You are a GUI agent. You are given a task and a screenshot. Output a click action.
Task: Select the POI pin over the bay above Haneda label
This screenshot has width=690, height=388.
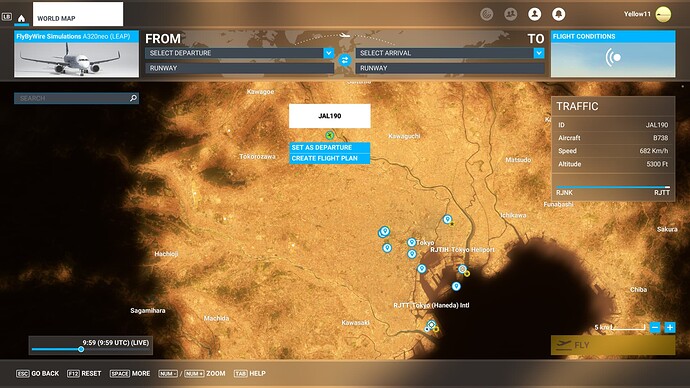click(456, 286)
